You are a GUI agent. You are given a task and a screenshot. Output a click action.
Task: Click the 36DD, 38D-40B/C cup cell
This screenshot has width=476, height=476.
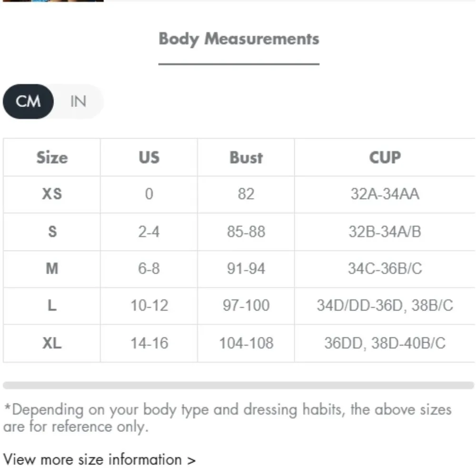(x=385, y=343)
